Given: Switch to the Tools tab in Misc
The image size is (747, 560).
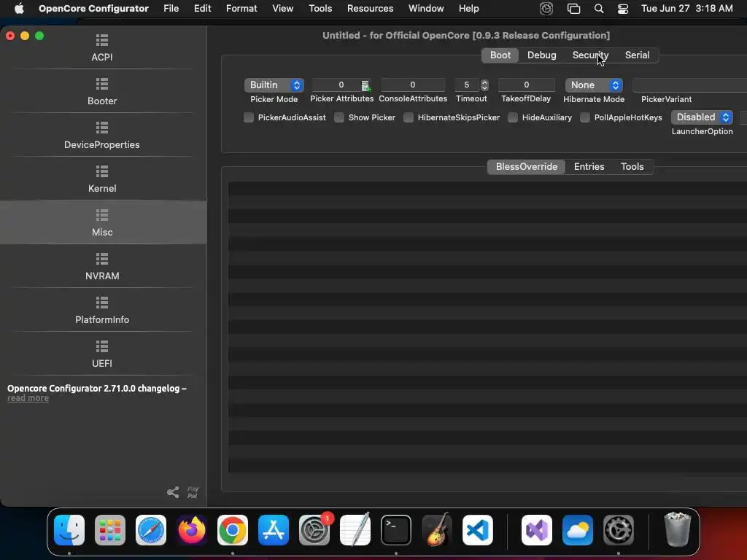Looking at the screenshot, I should click(x=632, y=167).
